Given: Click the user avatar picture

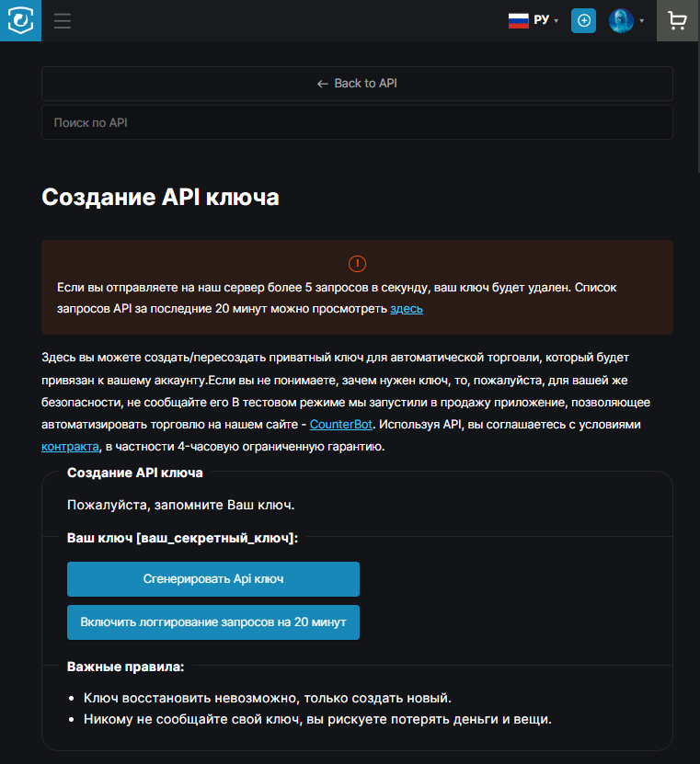Looking at the screenshot, I should 621,20.
